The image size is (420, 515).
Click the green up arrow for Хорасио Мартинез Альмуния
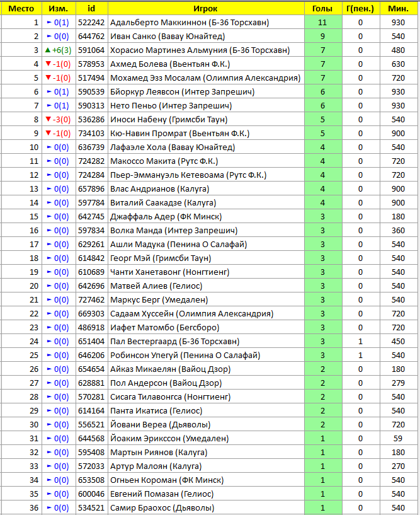(x=48, y=50)
